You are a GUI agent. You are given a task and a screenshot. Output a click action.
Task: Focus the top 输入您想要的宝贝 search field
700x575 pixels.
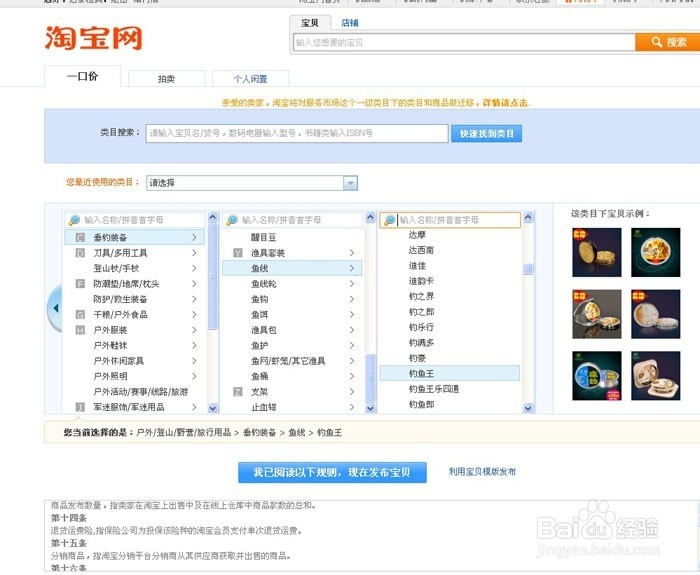464,42
